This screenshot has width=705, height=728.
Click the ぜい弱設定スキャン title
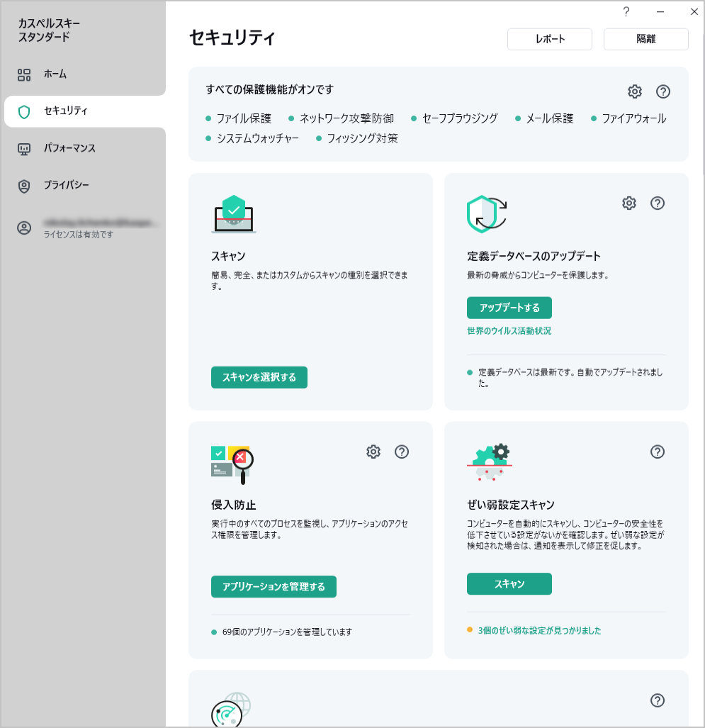(511, 505)
